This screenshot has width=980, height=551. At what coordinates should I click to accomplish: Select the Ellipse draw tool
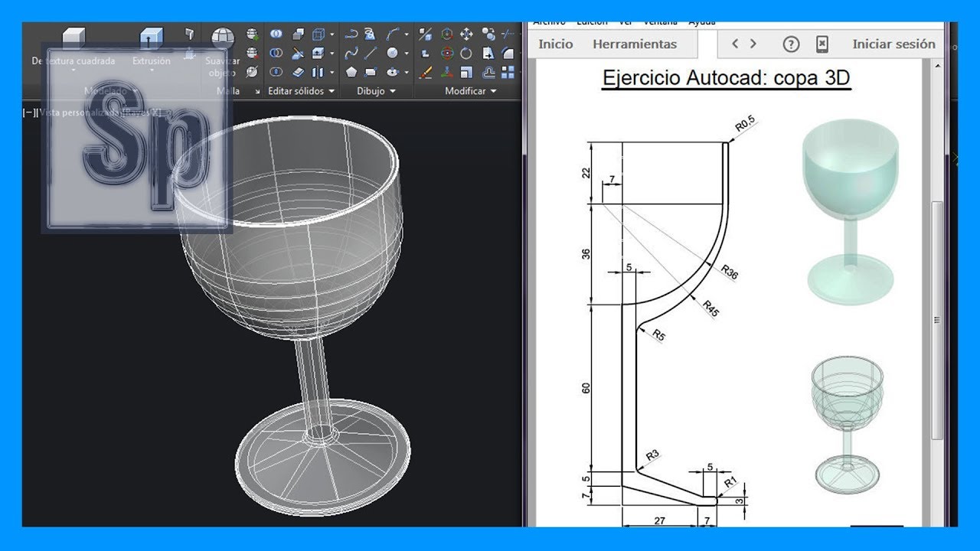coord(392,72)
